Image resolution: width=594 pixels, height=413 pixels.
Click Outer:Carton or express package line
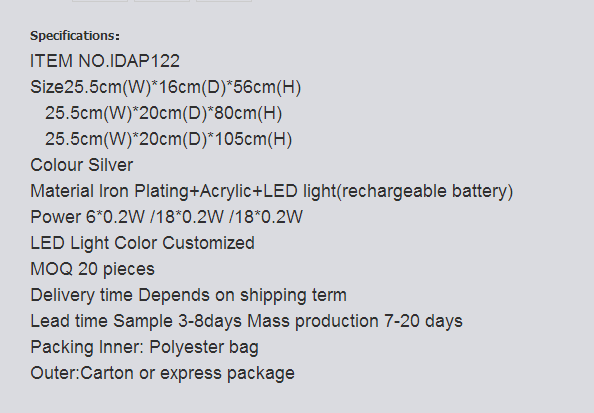(163, 373)
